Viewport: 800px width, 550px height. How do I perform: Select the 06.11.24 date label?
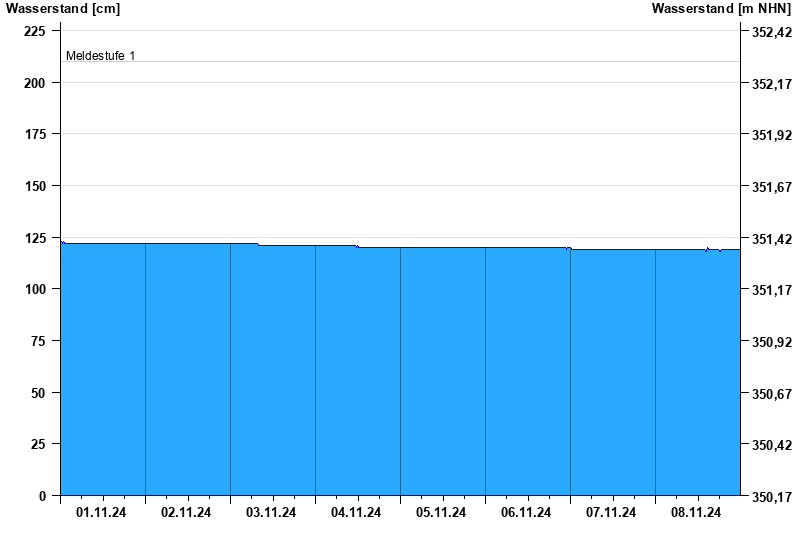[526, 513]
